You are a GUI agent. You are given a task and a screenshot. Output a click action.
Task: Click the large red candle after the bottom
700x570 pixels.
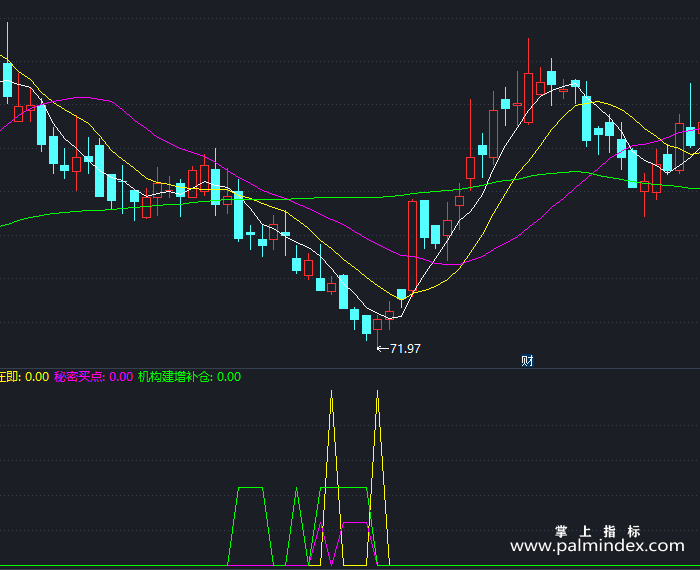pos(412,246)
